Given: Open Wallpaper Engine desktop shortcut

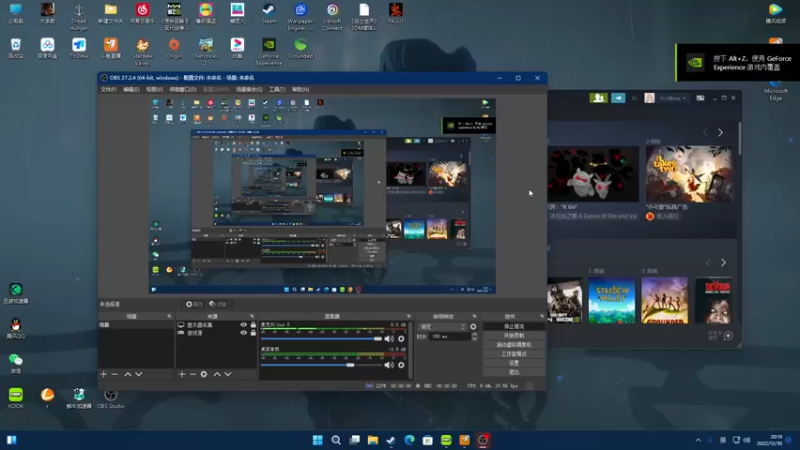Looking at the screenshot, I should (x=300, y=17).
